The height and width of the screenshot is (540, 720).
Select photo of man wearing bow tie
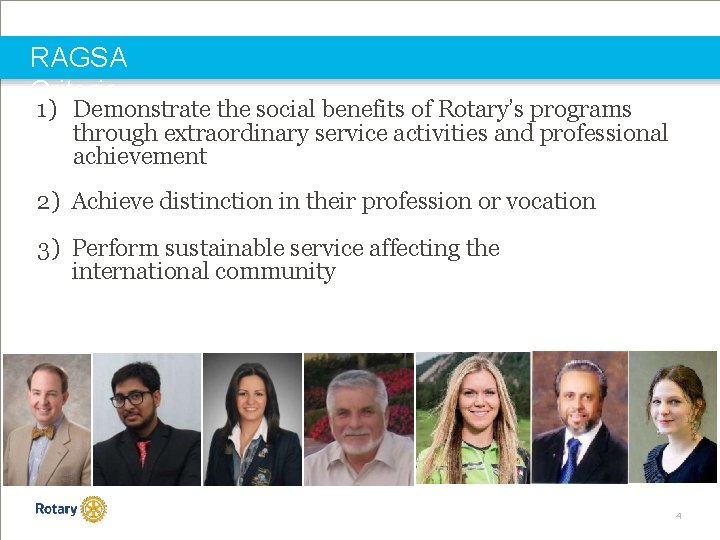(x=46, y=419)
